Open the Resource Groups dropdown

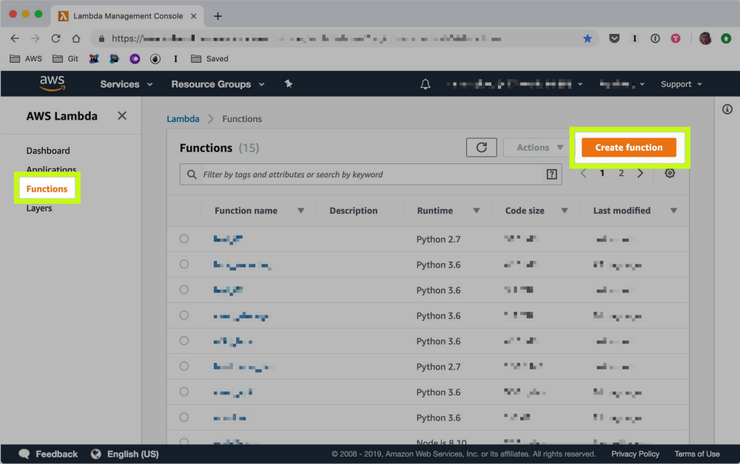(x=217, y=84)
